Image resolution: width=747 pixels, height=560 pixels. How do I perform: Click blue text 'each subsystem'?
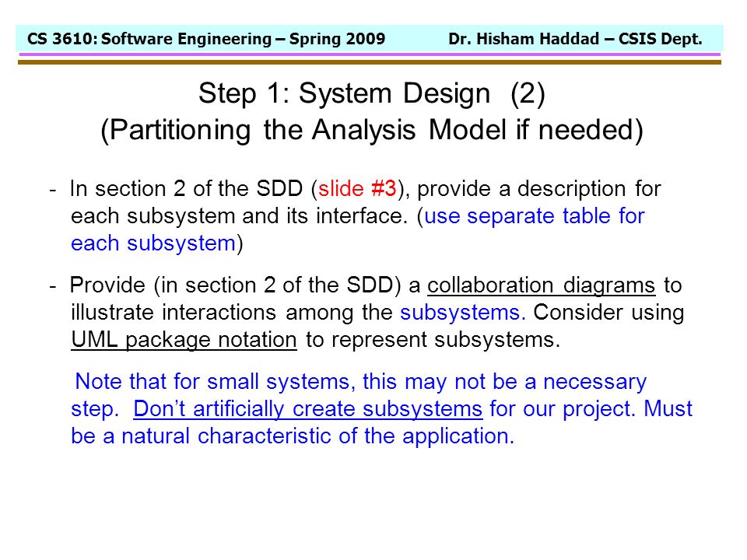point(153,243)
